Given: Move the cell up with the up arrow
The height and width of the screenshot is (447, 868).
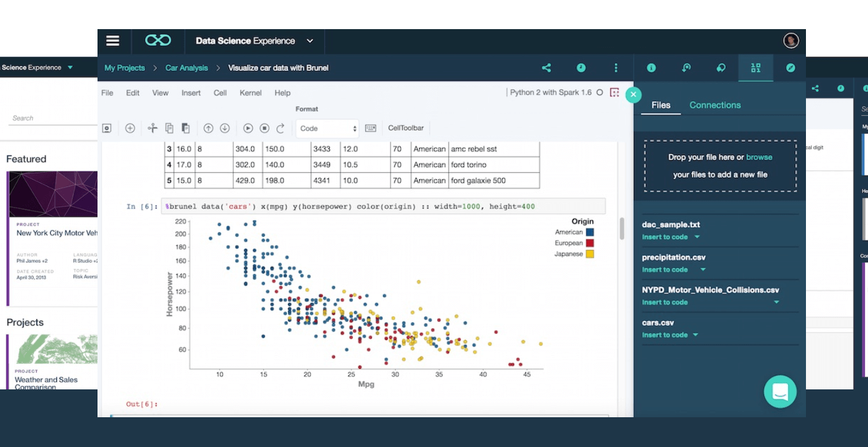Looking at the screenshot, I should [208, 128].
